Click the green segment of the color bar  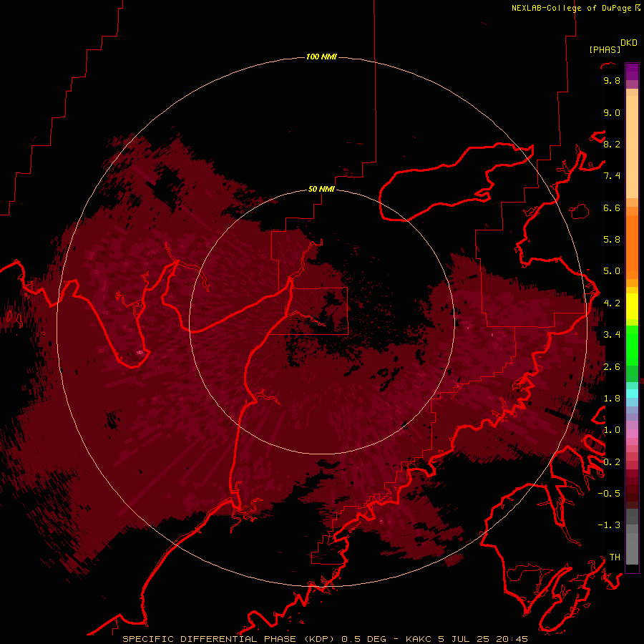[x=632, y=346]
